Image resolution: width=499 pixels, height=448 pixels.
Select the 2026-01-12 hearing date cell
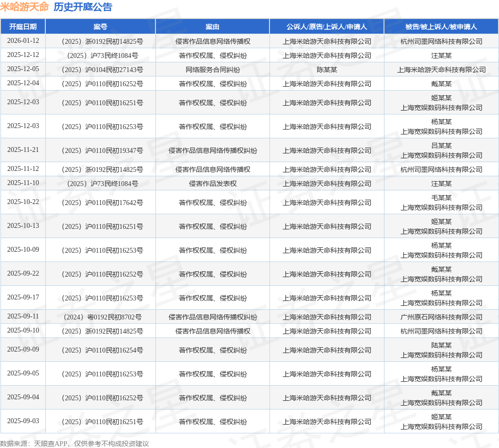23,41
